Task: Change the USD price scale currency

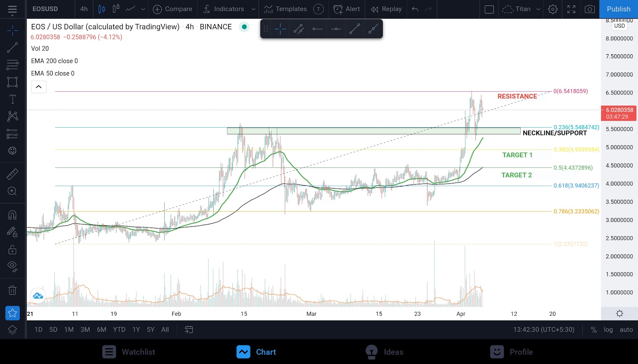Action: click(620, 26)
